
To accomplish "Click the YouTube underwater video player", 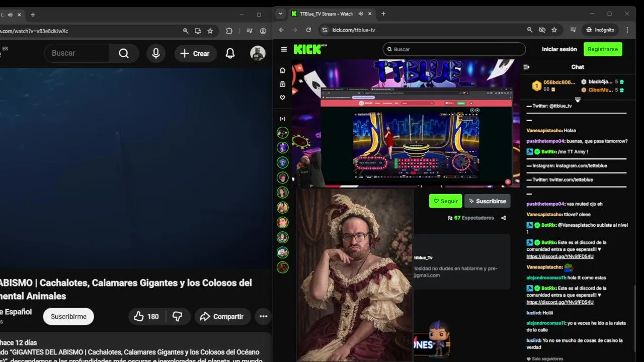I will (135, 167).
